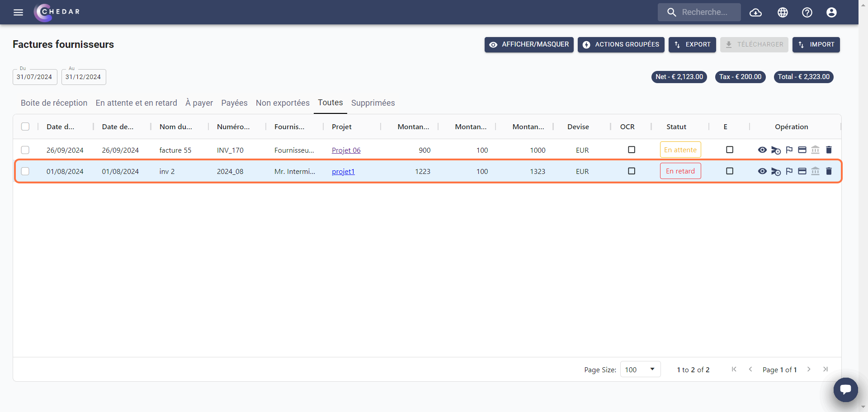Open the help question mark icon
This screenshot has width=868, height=412.
[x=807, y=12]
